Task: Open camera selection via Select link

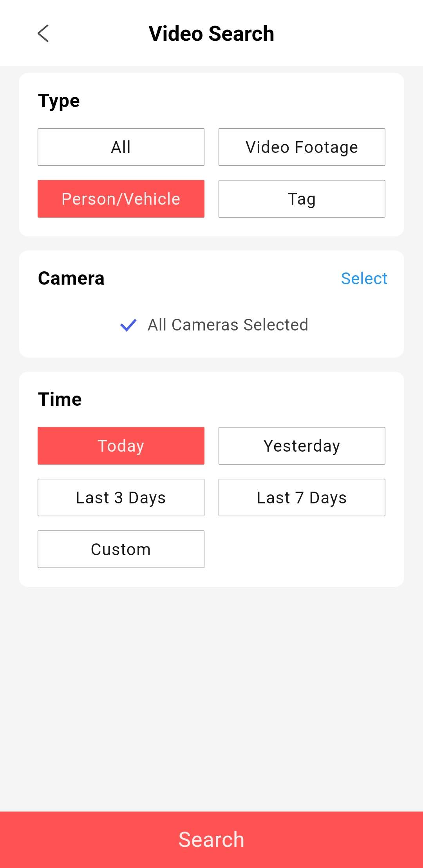Action: (x=364, y=278)
